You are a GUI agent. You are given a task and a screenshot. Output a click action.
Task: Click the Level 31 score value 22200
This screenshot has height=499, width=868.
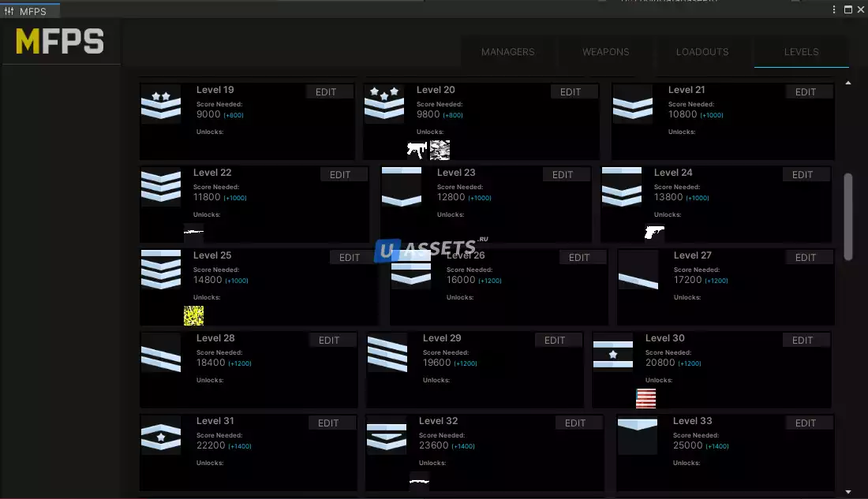click(211, 445)
